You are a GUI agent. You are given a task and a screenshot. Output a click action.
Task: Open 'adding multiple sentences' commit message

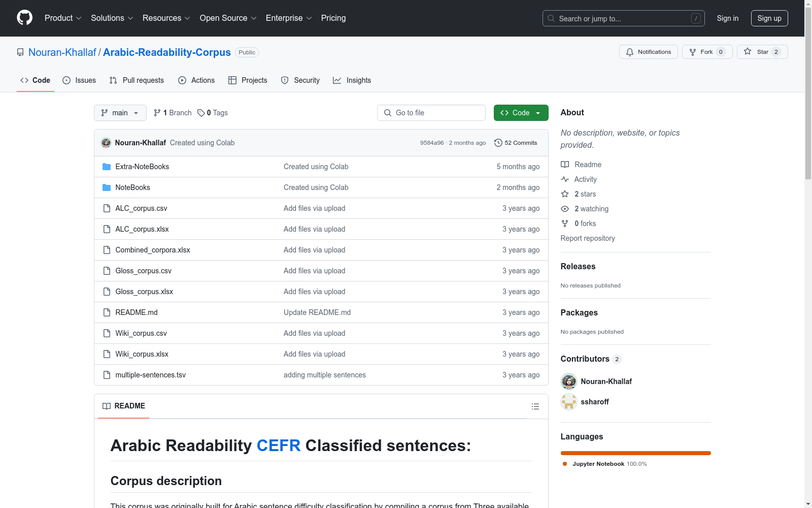tap(325, 375)
